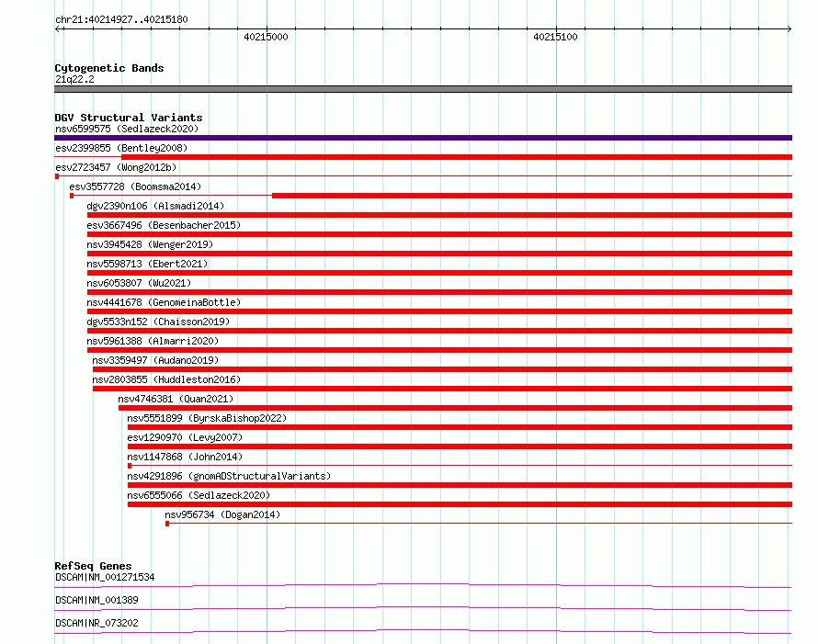Open transcript DSCAM|NM_001271534

105,577
